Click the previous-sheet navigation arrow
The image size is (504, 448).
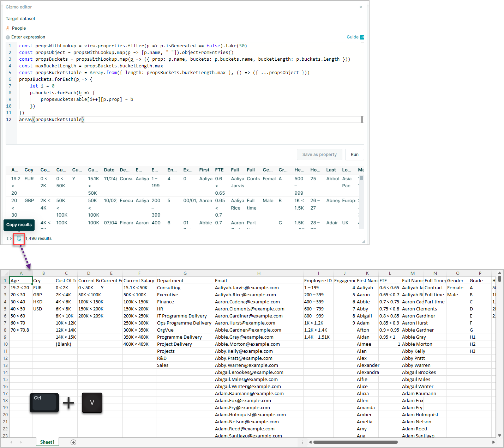(11, 442)
